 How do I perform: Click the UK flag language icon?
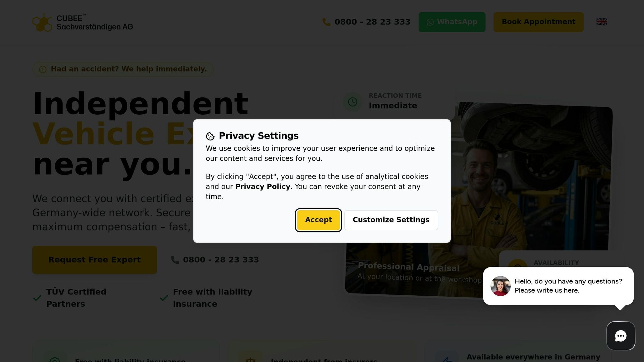coord(602,22)
